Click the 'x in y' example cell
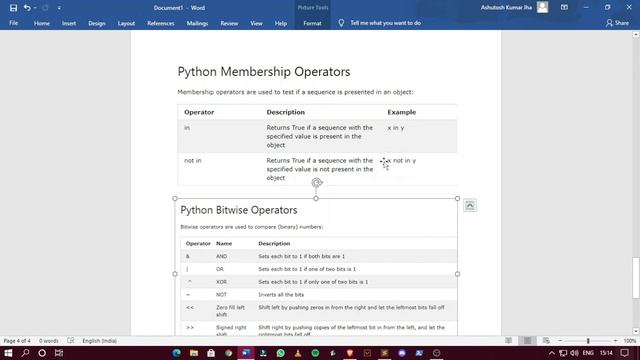Image resolution: width=640 pixels, height=360 pixels. click(x=396, y=128)
